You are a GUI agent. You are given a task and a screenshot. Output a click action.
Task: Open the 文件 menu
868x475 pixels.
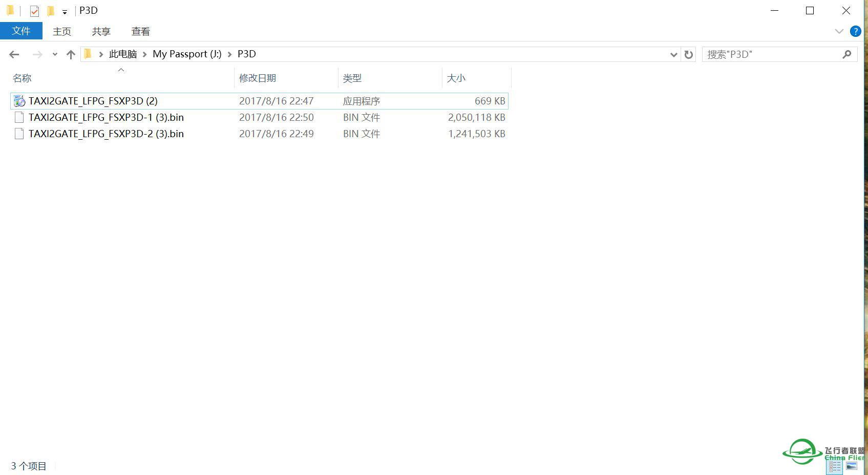coord(21,31)
